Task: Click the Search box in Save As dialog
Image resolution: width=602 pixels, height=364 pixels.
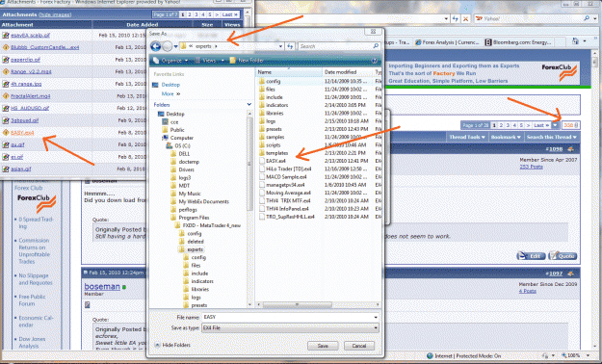Action: tap(339, 46)
